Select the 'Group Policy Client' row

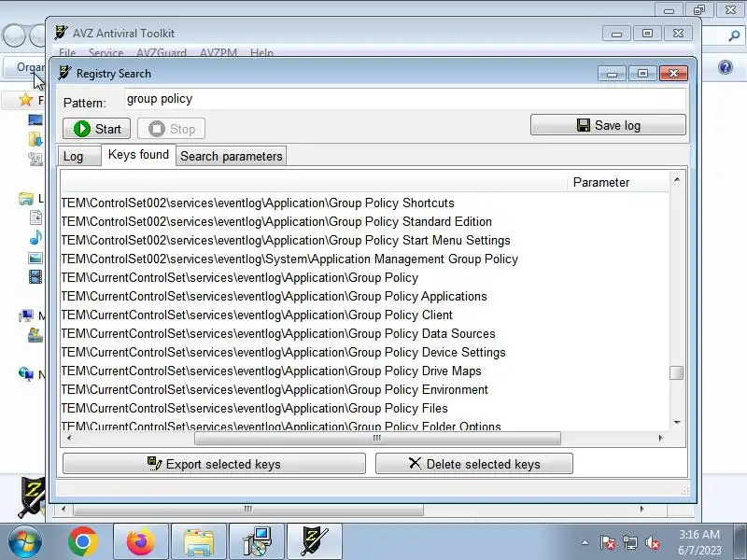tap(364, 315)
